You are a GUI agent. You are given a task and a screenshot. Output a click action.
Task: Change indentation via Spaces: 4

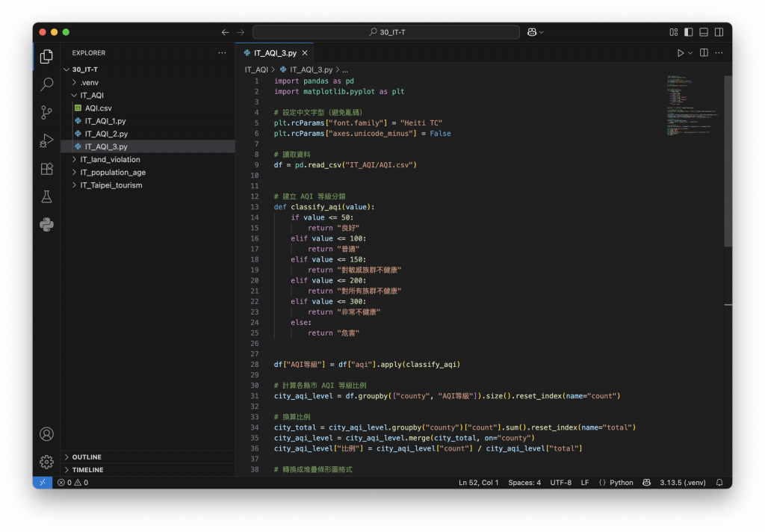click(x=524, y=482)
